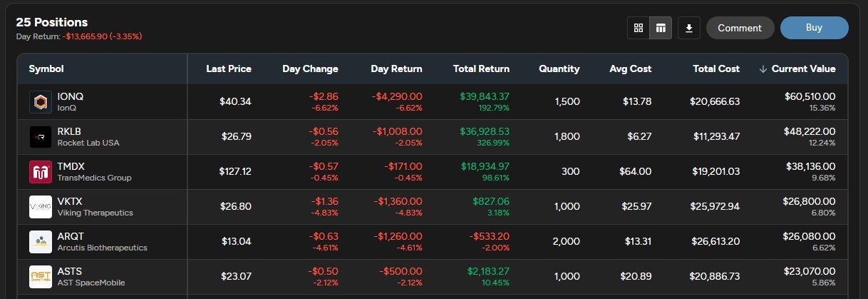Open the AST SpaceMobile logo
This screenshot has height=299, width=868.
(x=40, y=277)
